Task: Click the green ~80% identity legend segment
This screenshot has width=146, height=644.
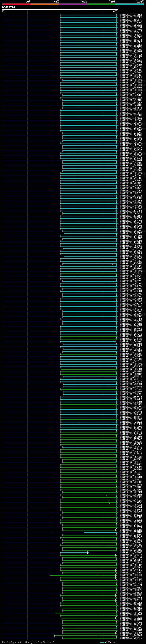Action: 101,4
